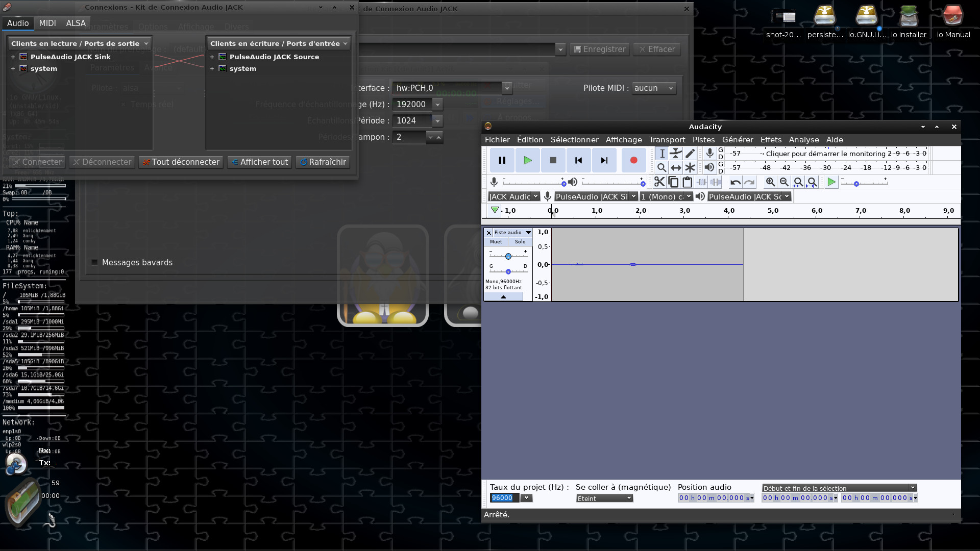Click the Skip to End button
The width and height of the screenshot is (980, 551).
pyautogui.click(x=604, y=160)
